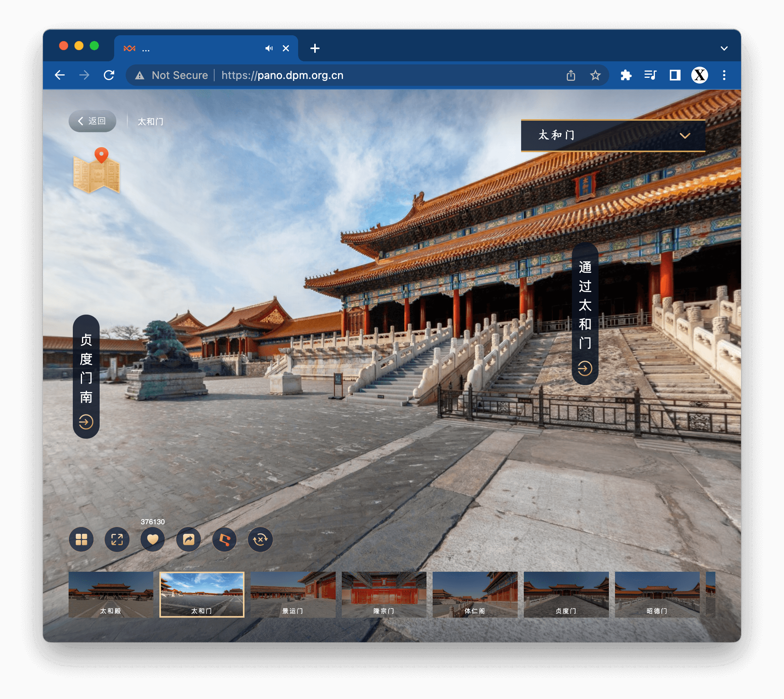
Task: Open 贞度门 scene thumbnail
Action: 566,594
